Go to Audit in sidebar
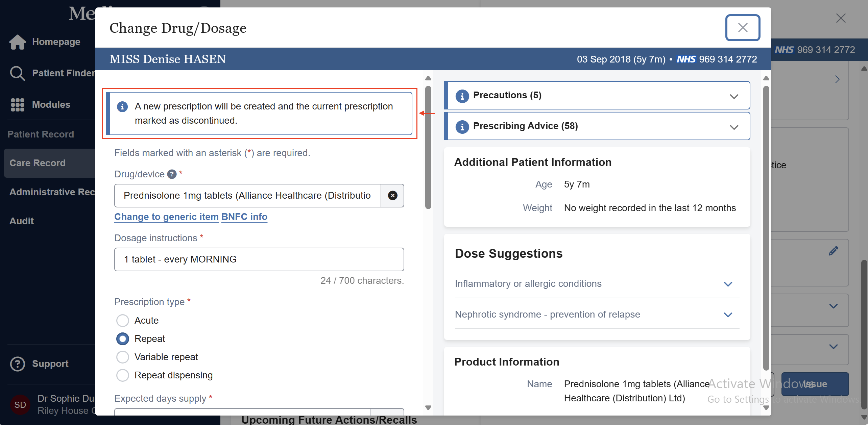Viewport: 868px width, 425px height. [x=22, y=221]
